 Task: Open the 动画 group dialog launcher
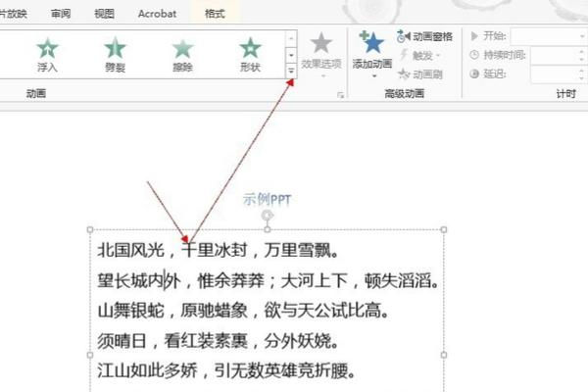pos(340,95)
